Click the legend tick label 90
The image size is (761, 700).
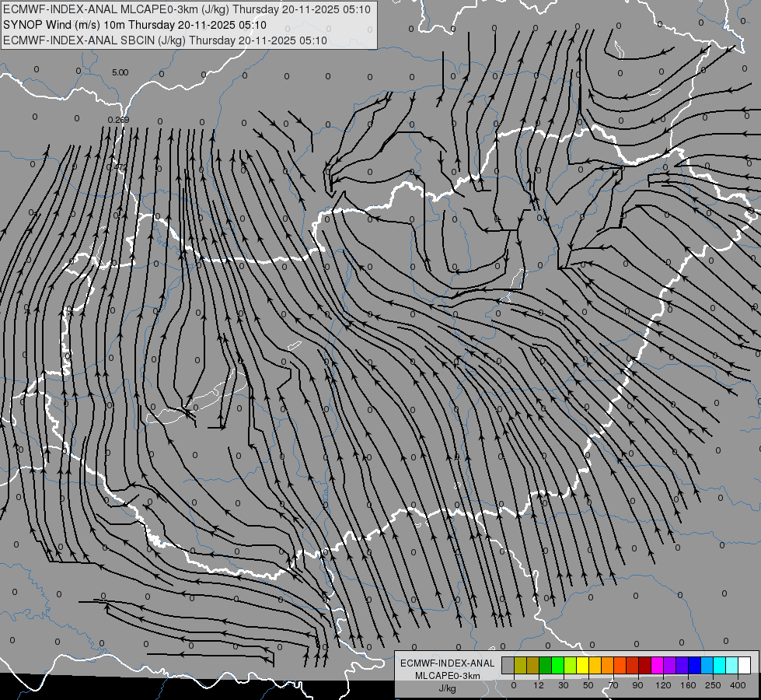pos(637,685)
